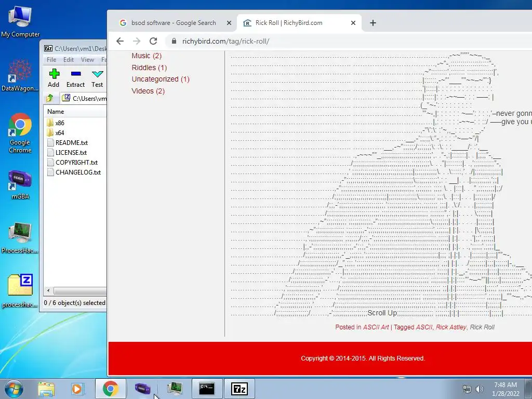Go up one folder in 7-Zip

[50, 98]
